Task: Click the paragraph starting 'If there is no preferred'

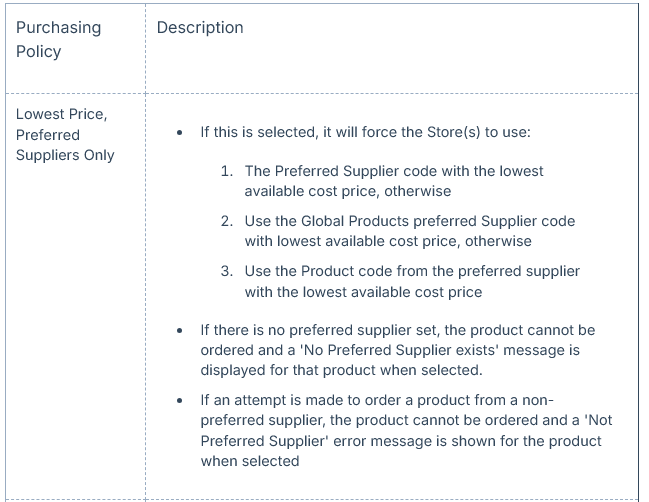Action: click(x=397, y=350)
